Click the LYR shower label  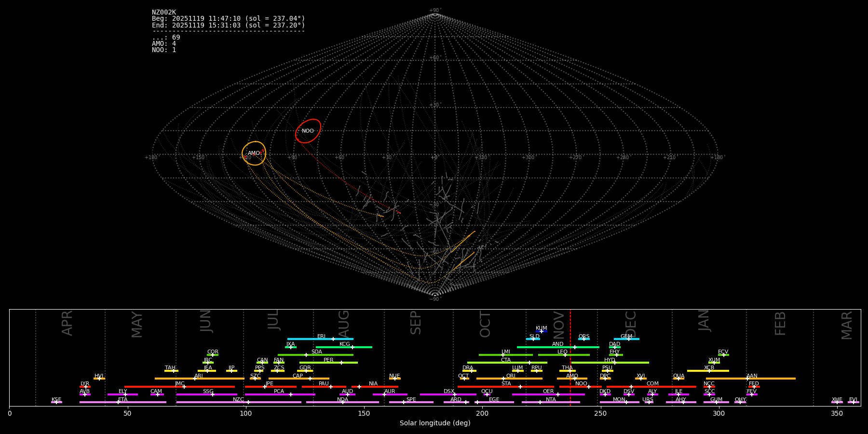pyautogui.click(x=85, y=384)
